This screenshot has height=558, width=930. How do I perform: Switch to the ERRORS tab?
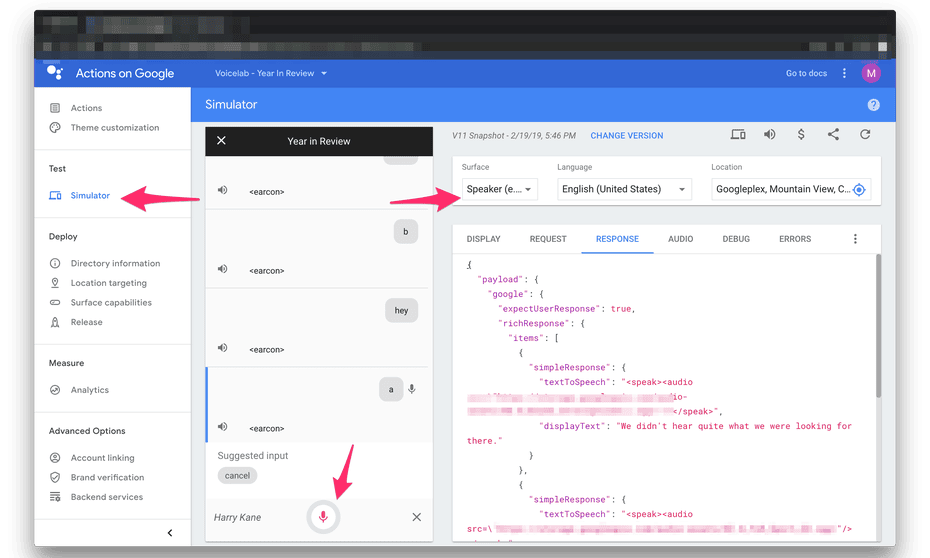point(795,239)
